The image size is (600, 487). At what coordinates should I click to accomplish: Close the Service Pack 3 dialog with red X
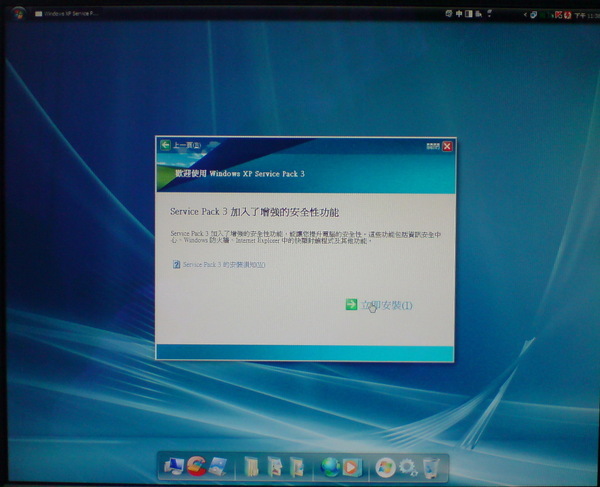[x=447, y=146]
